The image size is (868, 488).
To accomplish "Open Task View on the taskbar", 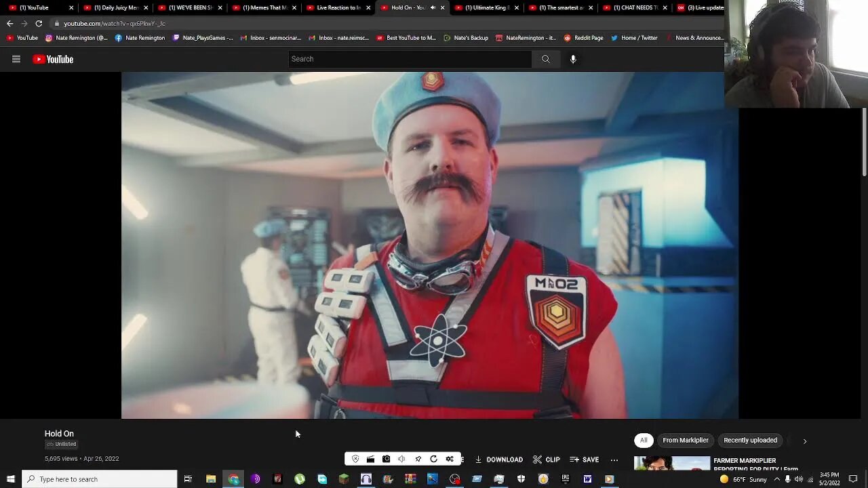I will tap(188, 479).
